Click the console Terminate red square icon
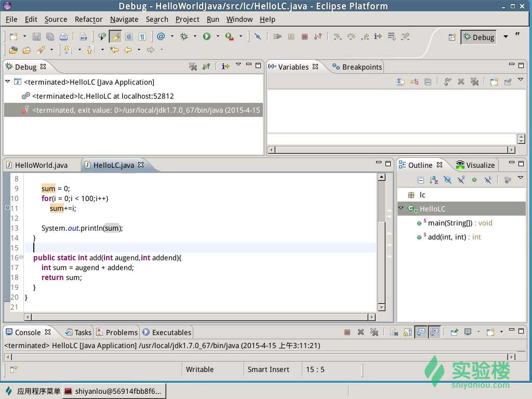Viewport: 532px width, 399px height. click(x=347, y=332)
